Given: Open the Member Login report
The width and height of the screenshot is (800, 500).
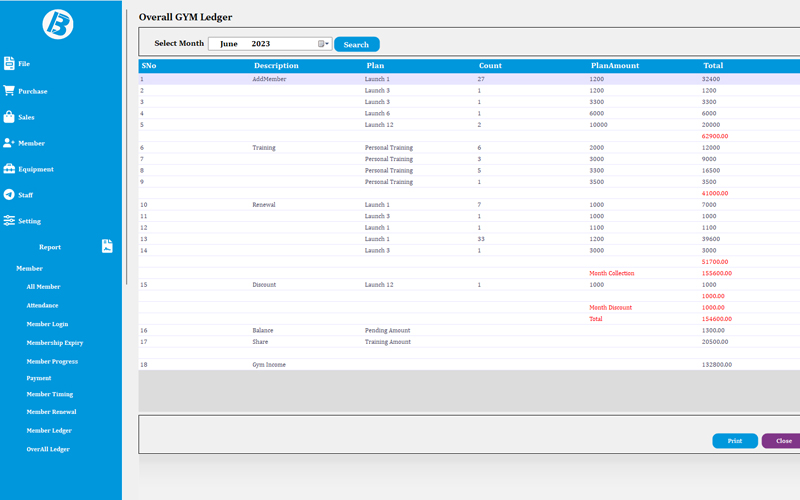Looking at the screenshot, I should point(47,324).
